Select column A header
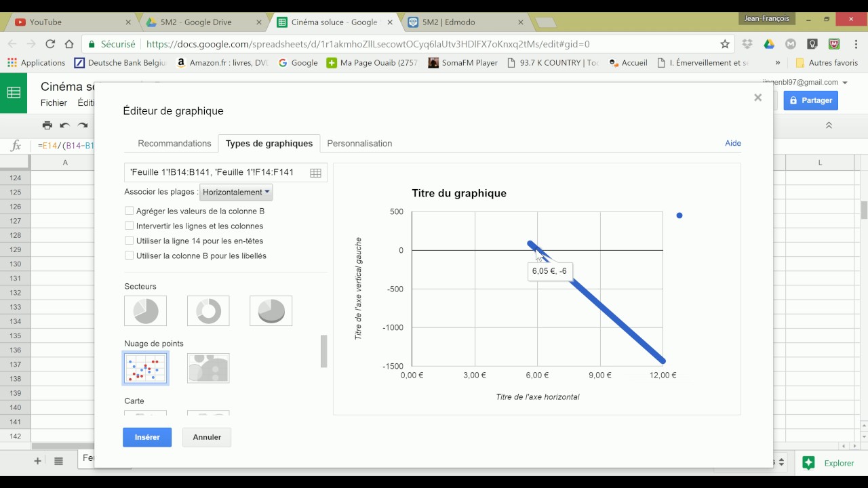 coord(65,162)
